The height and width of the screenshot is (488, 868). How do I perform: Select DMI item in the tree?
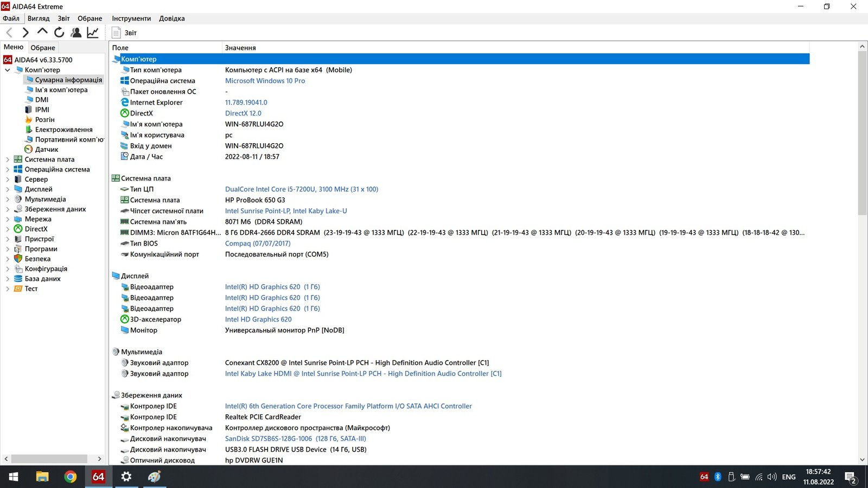point(42,100)
